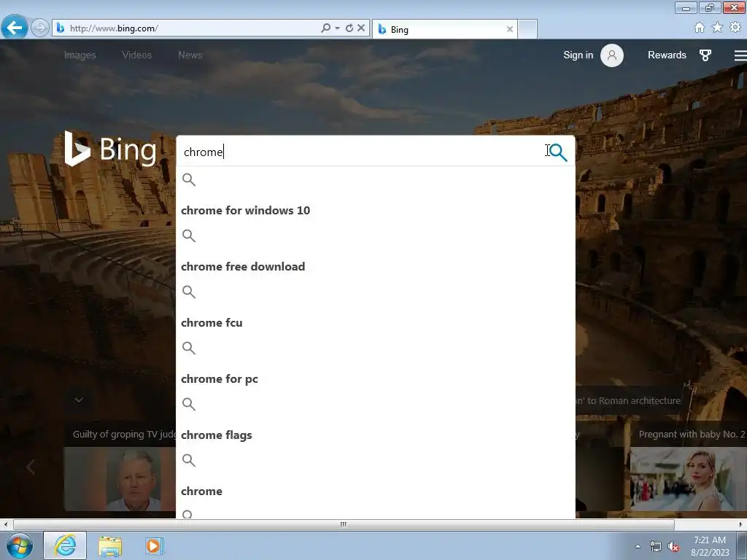Refresh the page with the reload icon

[x=349, y=28]
